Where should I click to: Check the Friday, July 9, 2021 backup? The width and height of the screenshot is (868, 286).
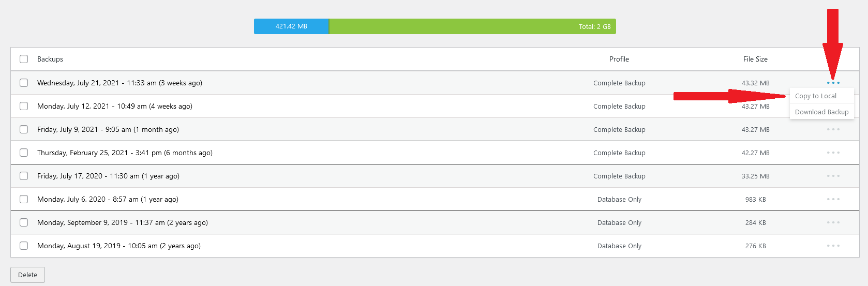[x=24, y=129]
